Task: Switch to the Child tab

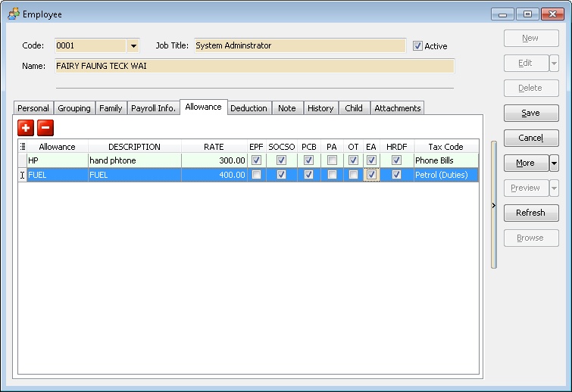Action: point(354,108)
